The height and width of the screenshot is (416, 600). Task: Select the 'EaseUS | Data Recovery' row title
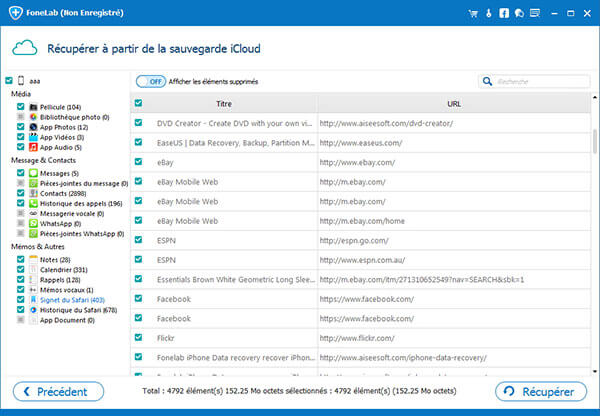[235, 143]
